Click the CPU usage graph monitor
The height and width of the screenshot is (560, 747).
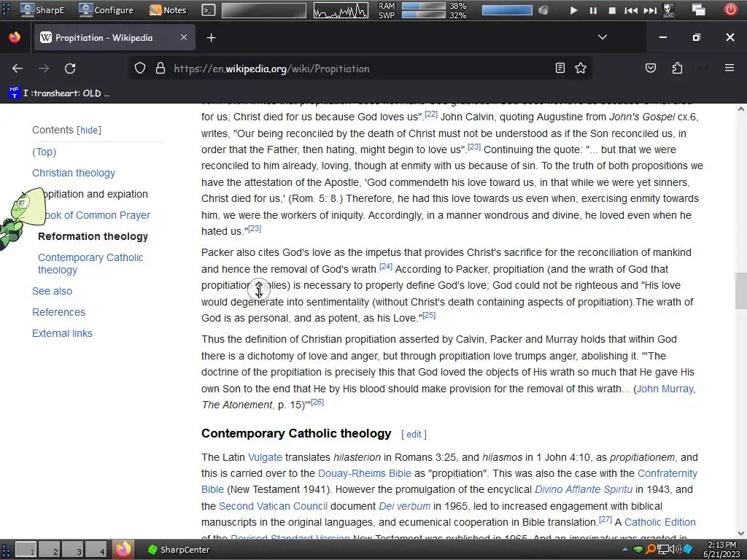(x=341, y=10)
